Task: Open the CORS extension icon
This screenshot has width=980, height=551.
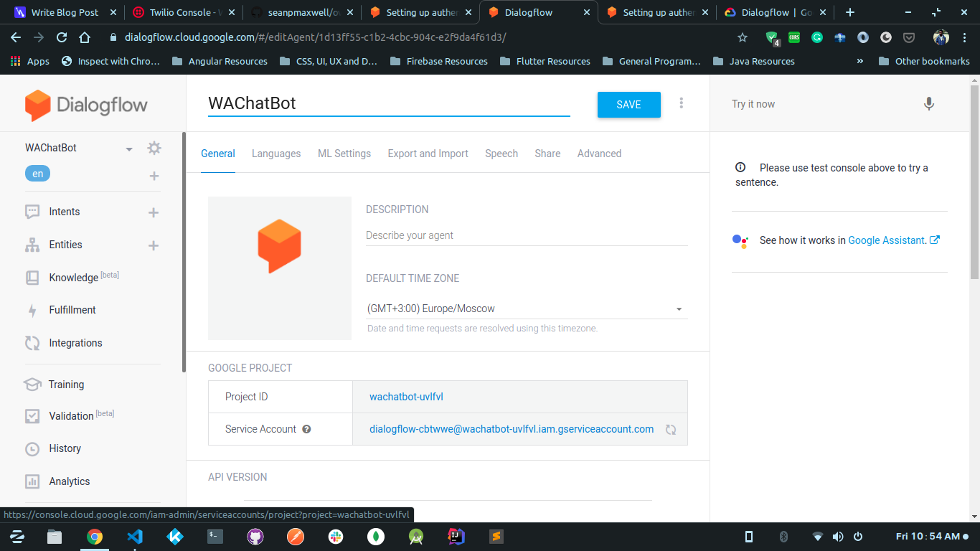Action: coord(794,37)
